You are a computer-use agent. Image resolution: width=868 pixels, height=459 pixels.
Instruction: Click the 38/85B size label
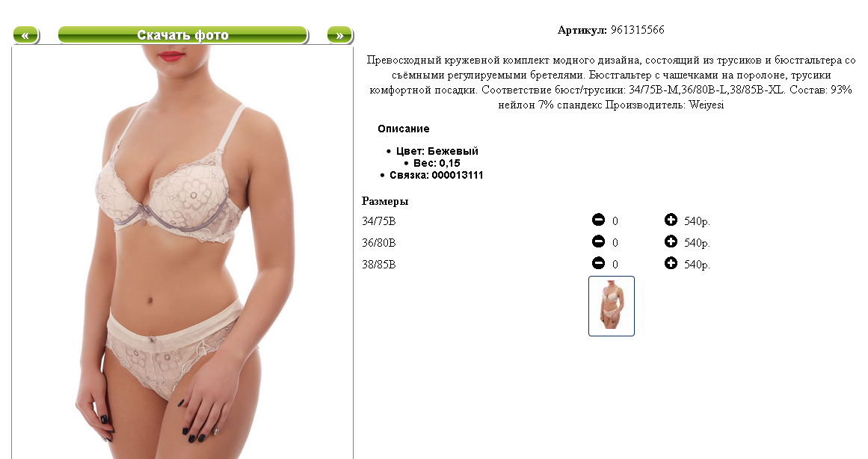(378, 265)
